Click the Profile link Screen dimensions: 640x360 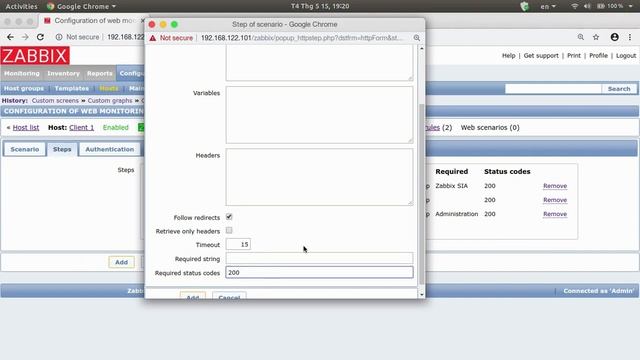pyautogui.click(x=598, y=56)
